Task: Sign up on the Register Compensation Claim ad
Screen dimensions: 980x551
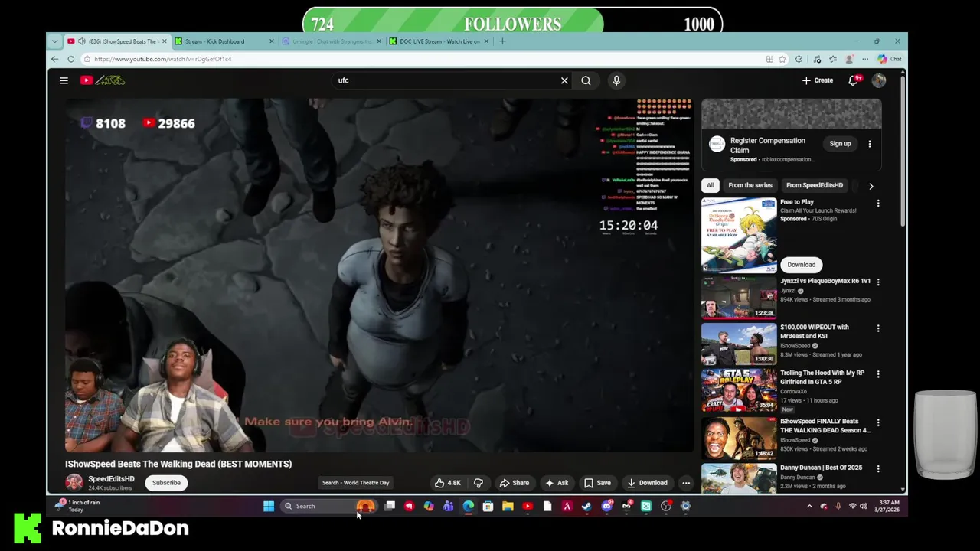Action: [840, 144]
